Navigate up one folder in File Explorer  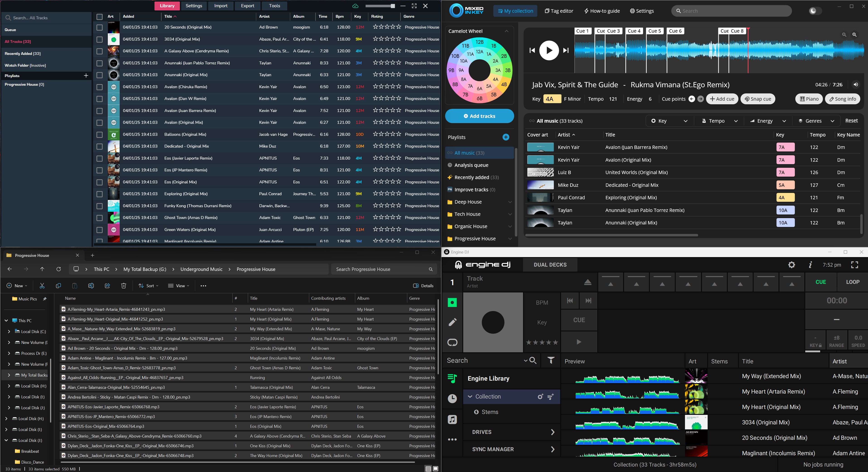point(42,269)
